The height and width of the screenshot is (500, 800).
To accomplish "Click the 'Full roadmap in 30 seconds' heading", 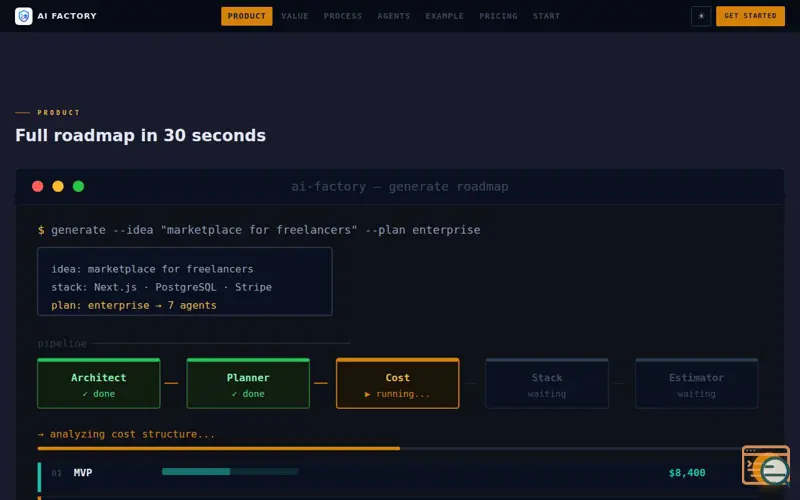I will point(140,135).
